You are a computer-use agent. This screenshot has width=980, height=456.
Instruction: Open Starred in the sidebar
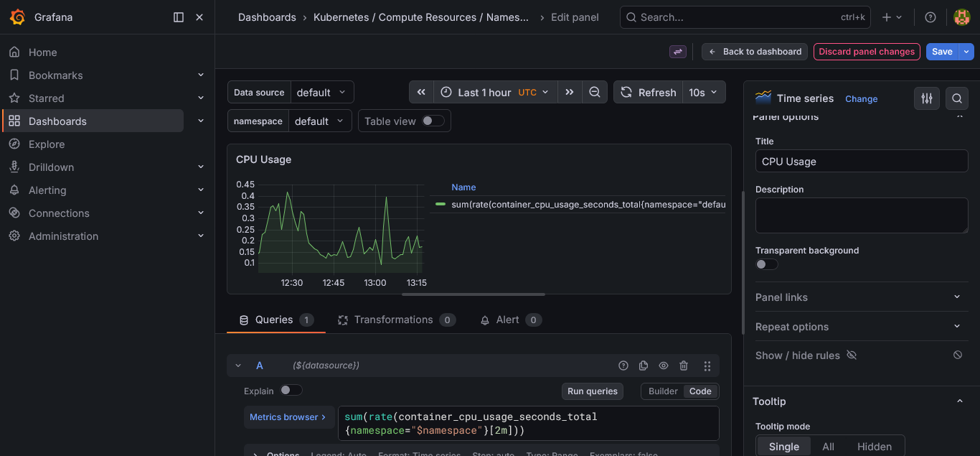point(46,98)
